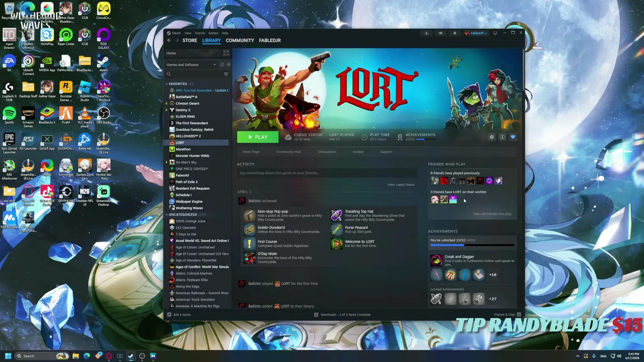Click the green PLAY button
The width and height of the screenshot is (644, 362).
pos(258,137)
